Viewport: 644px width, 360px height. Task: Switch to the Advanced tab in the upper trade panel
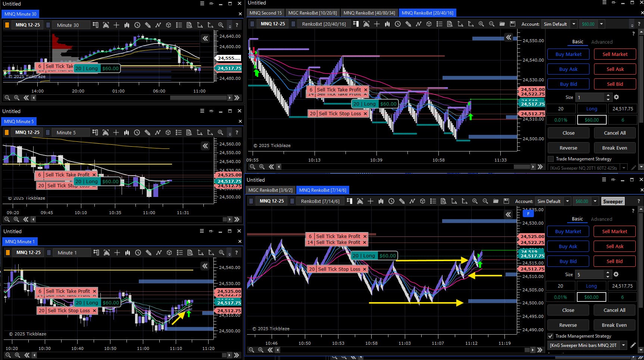point(602,42)
